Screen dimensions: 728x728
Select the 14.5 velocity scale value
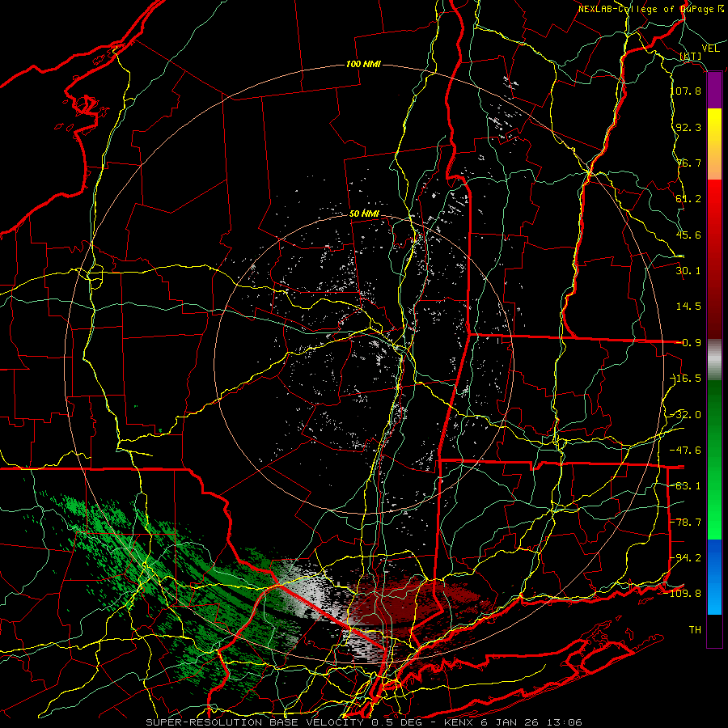688,307
